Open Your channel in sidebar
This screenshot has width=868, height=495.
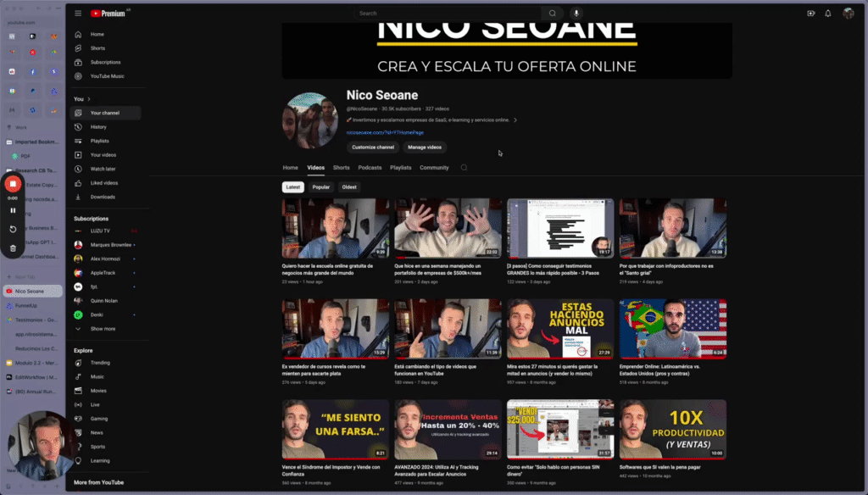pyautogui.click(x=106, y=113)
